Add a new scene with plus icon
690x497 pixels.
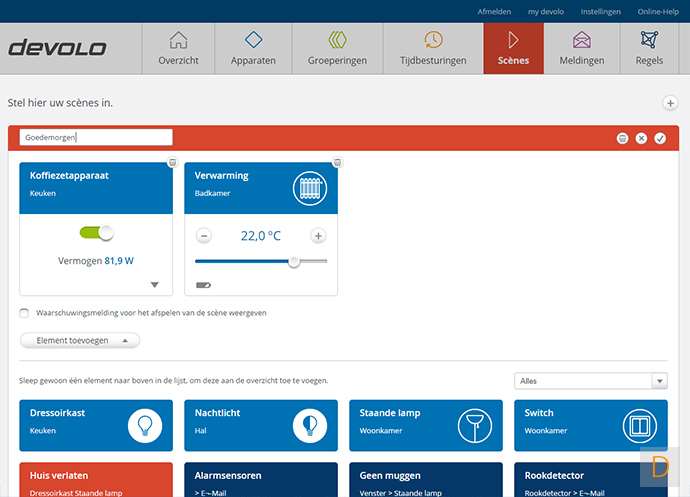point(670,103)
